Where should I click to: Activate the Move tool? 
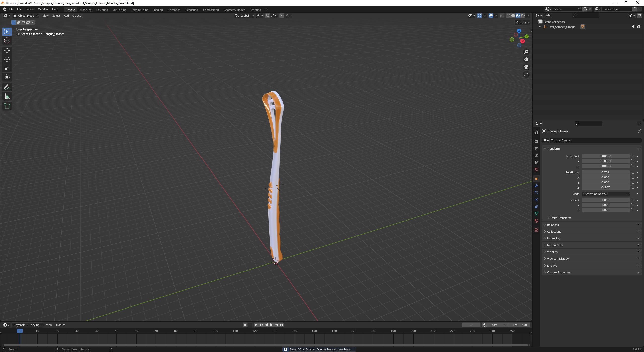click(7, 51)
